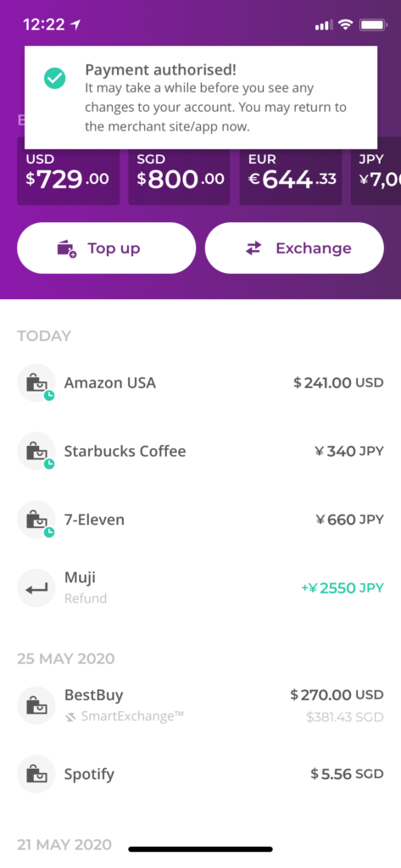
Task: Open the Muji refund +¥2550 amount
Action: (343, 588)
